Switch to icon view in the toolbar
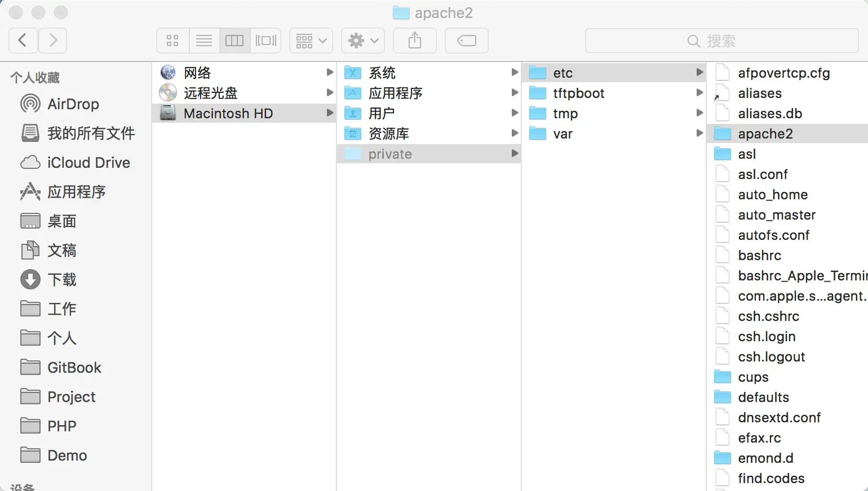Viewport: 868px width, 491px height. (172, 40)
